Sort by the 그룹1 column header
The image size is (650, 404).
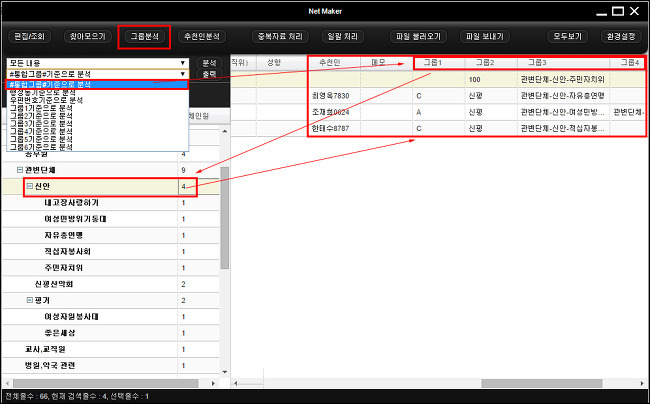click(x=439, y=63)
